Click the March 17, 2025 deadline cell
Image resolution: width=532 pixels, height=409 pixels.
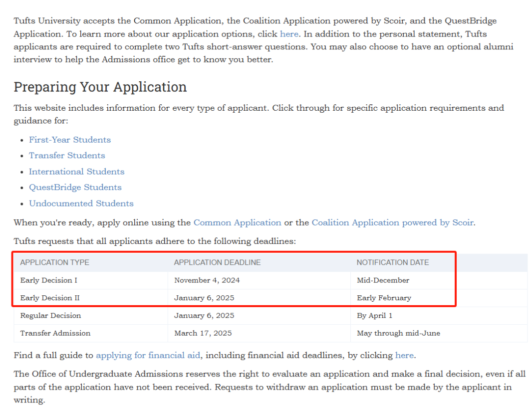pos(203,333)
